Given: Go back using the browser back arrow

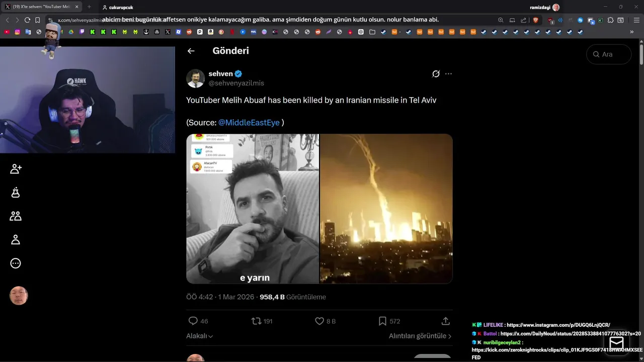Looking at the screenshot, I should point(7,20).
